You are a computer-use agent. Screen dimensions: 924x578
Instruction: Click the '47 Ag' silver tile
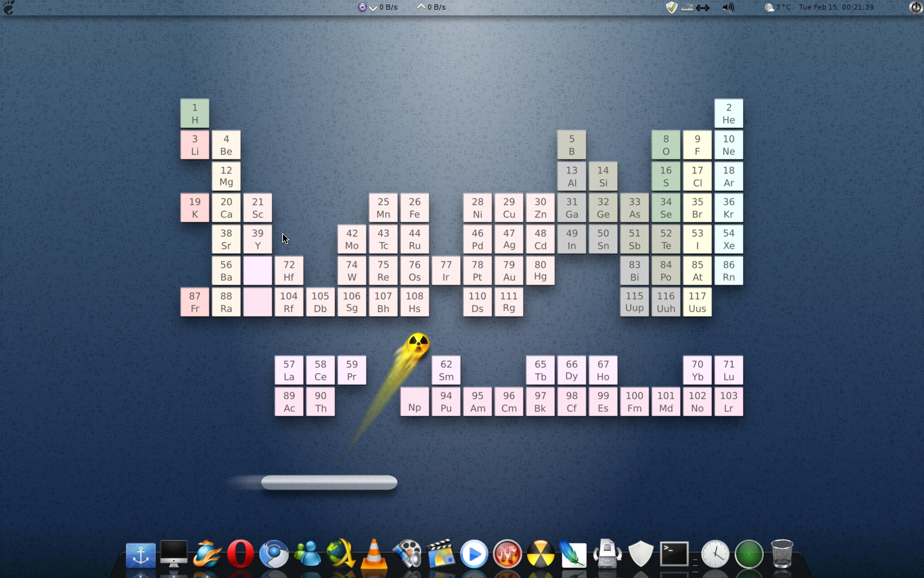[509, 240]
